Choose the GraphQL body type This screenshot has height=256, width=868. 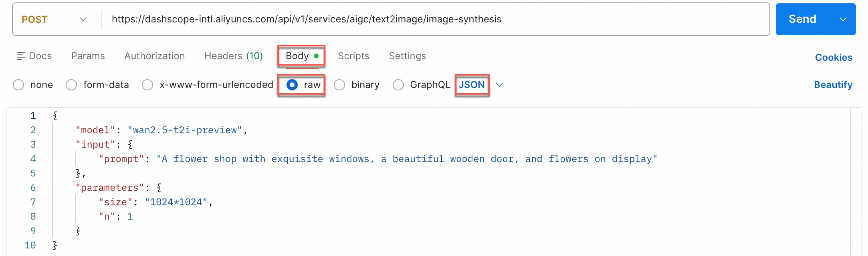[x=398, y=85]
